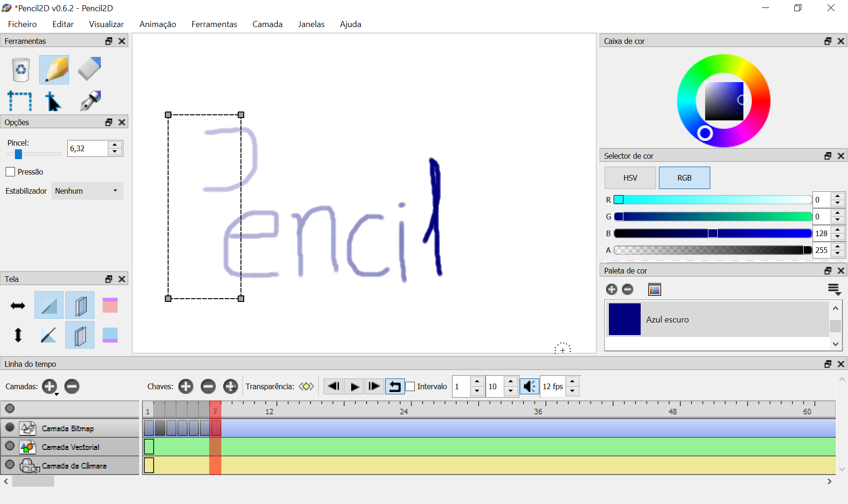Select the Pencil tool
This screenshot has height=504, width=848.
(x=54, y=70)
